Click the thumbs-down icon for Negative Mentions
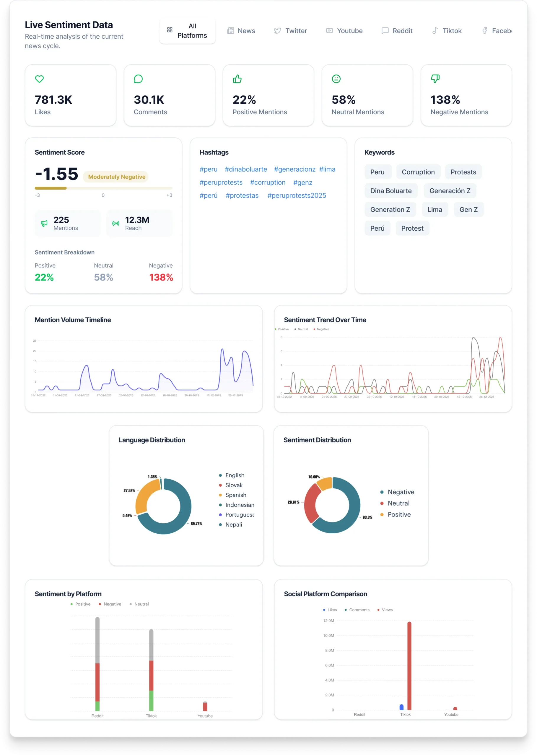 click(435, 79)
